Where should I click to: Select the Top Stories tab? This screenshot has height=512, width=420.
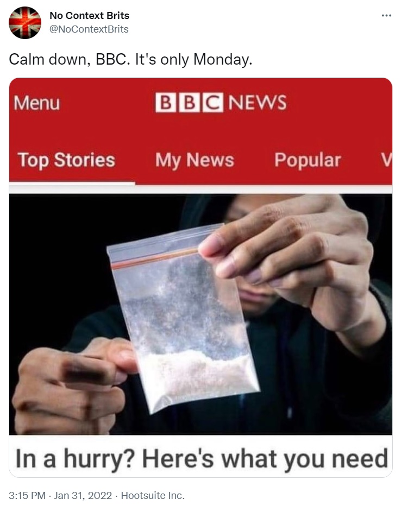[66, 160]
